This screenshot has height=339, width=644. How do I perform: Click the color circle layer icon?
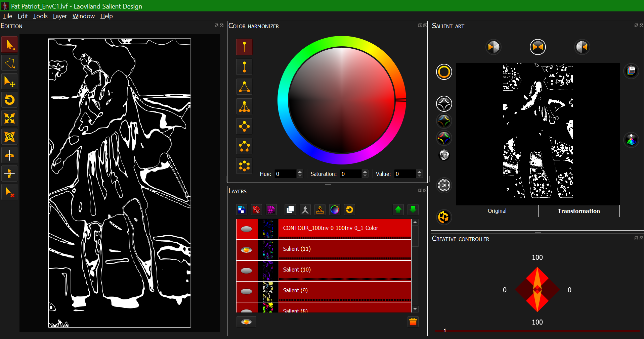click(335, 210)
